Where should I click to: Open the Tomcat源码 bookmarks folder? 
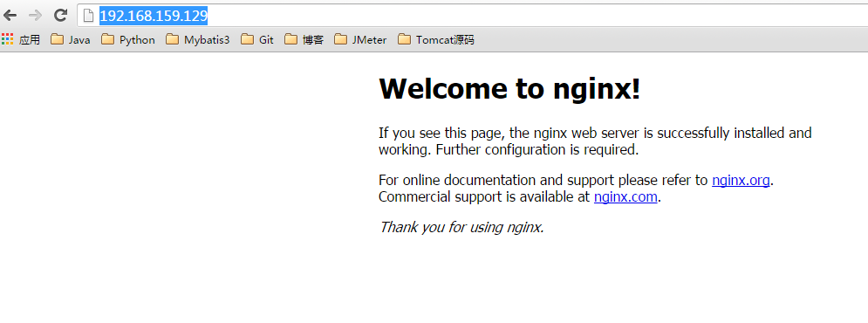436,40
